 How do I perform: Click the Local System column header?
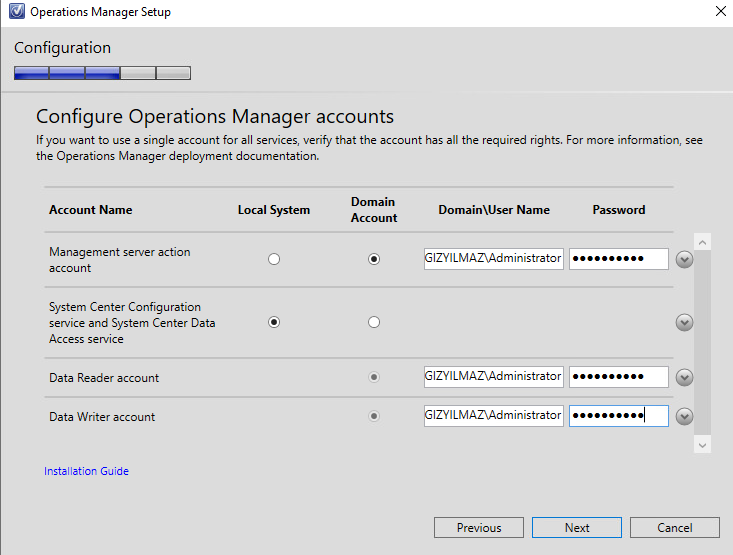click(x=274, y=209)
